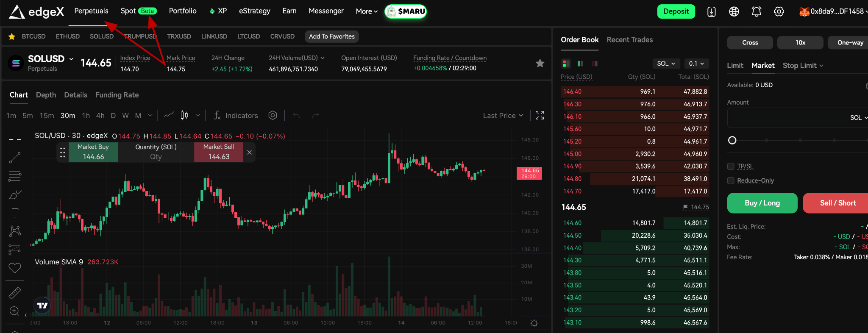Image resolution: width=868 pixels, height=333 pixels.
Task: Click the zoom in tool
Action: [14, 311]
